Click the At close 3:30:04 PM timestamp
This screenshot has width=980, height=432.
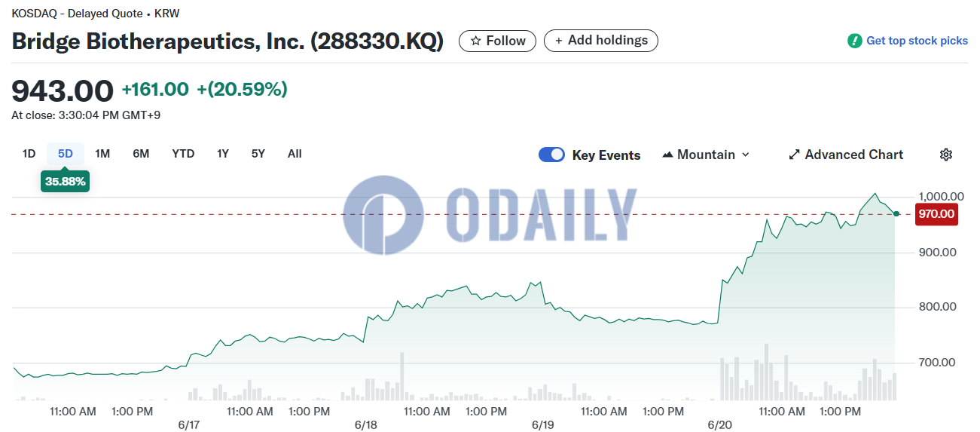(x=86, y=115)
